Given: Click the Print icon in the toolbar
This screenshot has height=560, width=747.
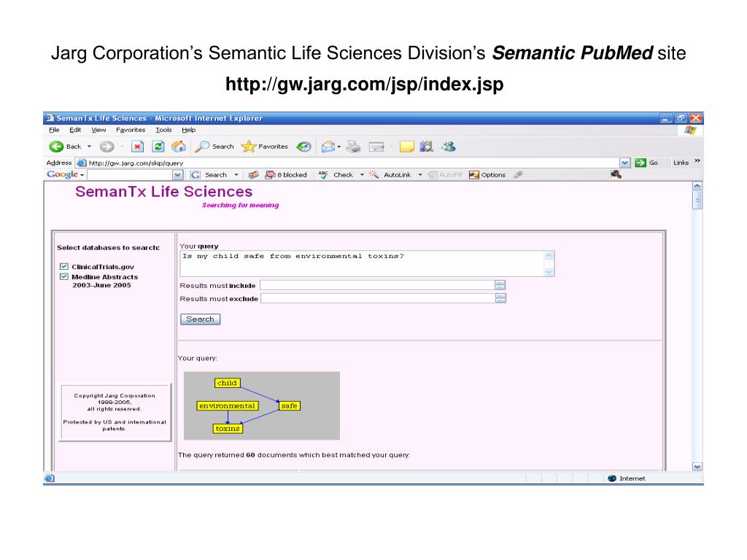Looking at the screenshot, I should (x=353, y=146).
